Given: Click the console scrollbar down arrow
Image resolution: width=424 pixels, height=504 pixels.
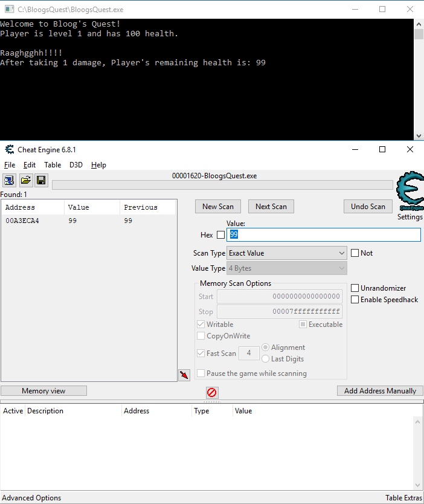Looking at the screenshot, I should [x=419, y=135].
